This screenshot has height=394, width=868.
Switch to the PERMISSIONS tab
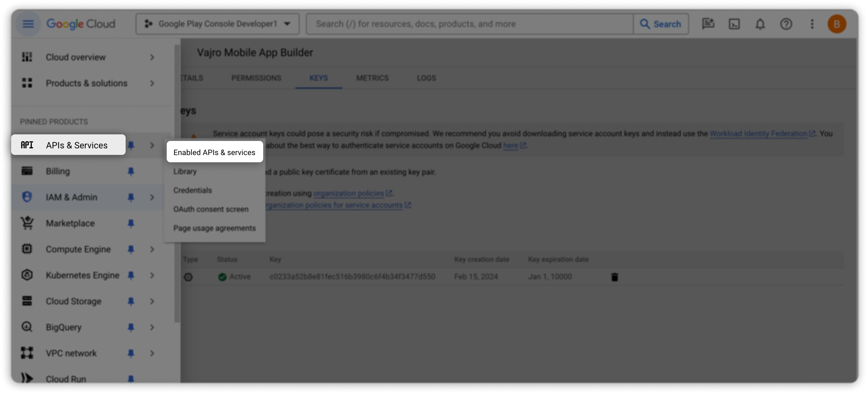[256, 78]
